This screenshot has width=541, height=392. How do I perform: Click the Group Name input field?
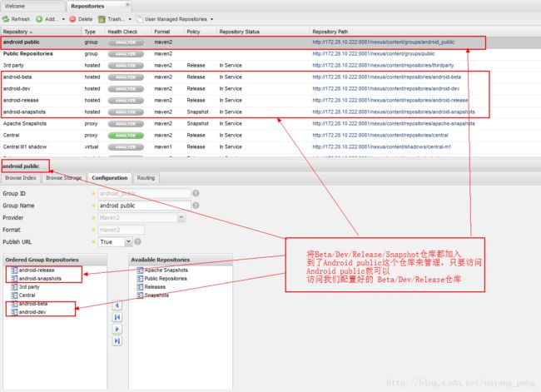coord(144,206)
